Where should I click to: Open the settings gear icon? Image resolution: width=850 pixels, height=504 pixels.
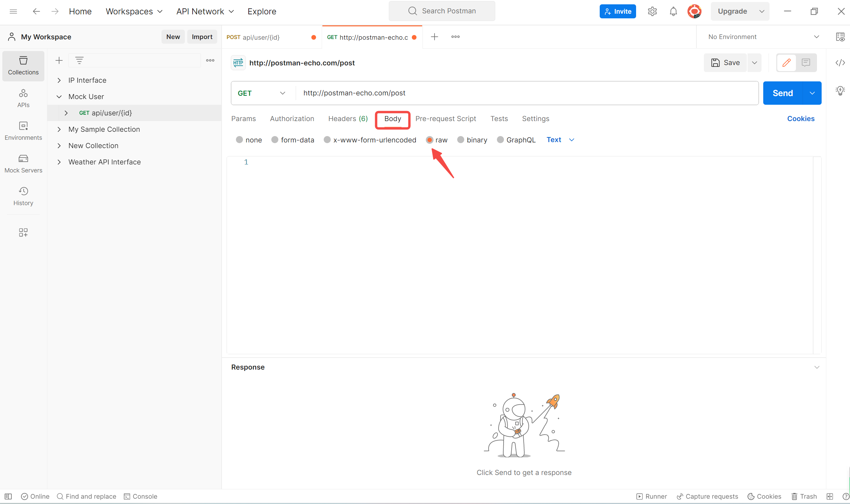(x=652, y=11)
